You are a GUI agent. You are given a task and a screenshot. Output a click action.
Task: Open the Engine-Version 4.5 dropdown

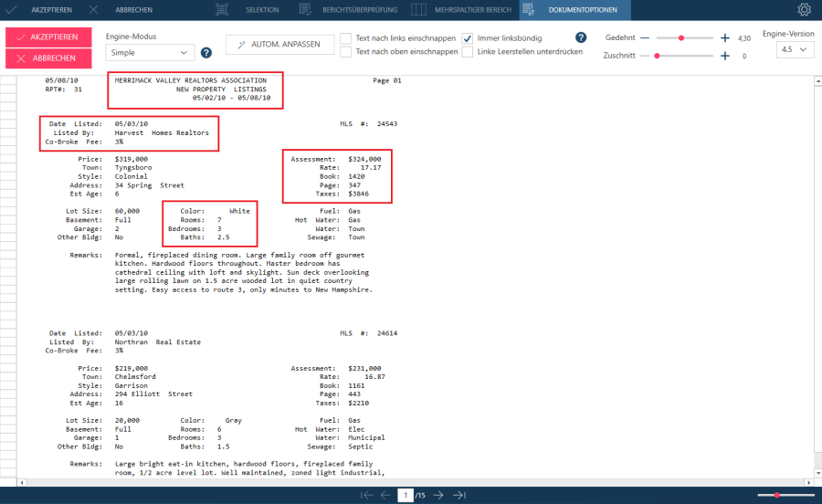(794, 49)
